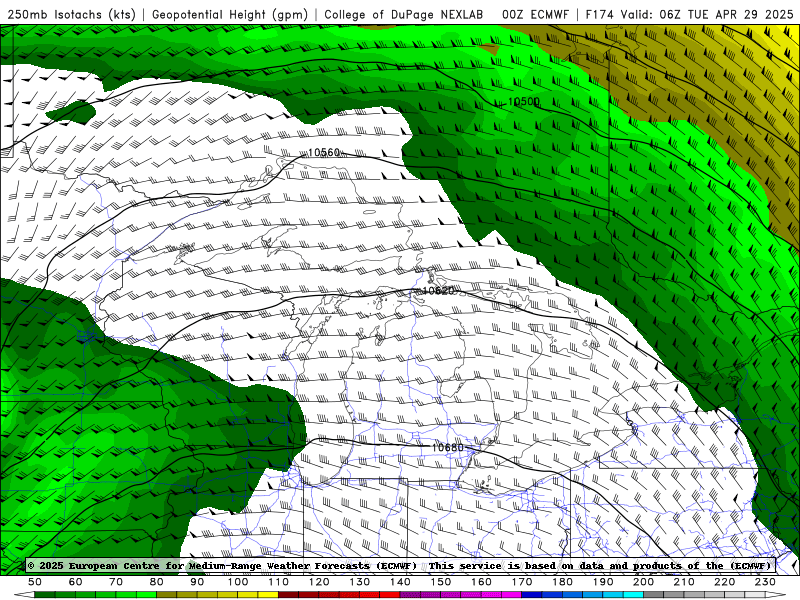Click the 150 value on the color scale
Viewport: 800px width, 600px height.
[x=441, y=582]
